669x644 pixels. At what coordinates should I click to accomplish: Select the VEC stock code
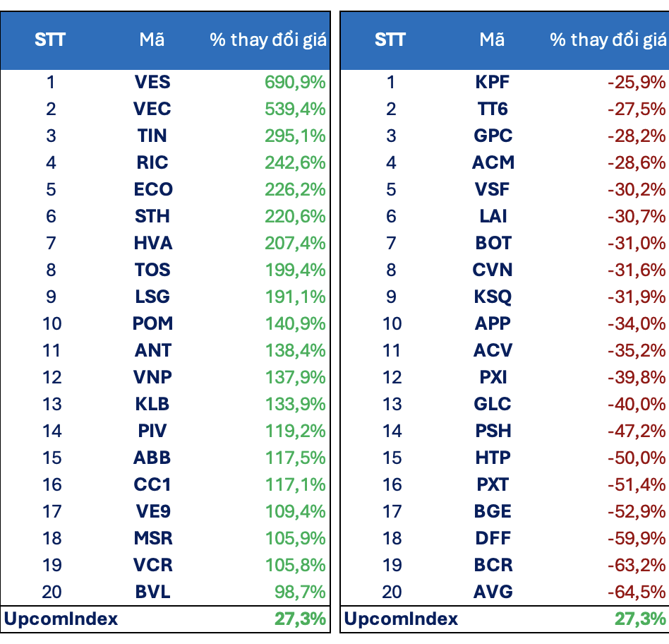pyautogui.click(x=152, y=109)
